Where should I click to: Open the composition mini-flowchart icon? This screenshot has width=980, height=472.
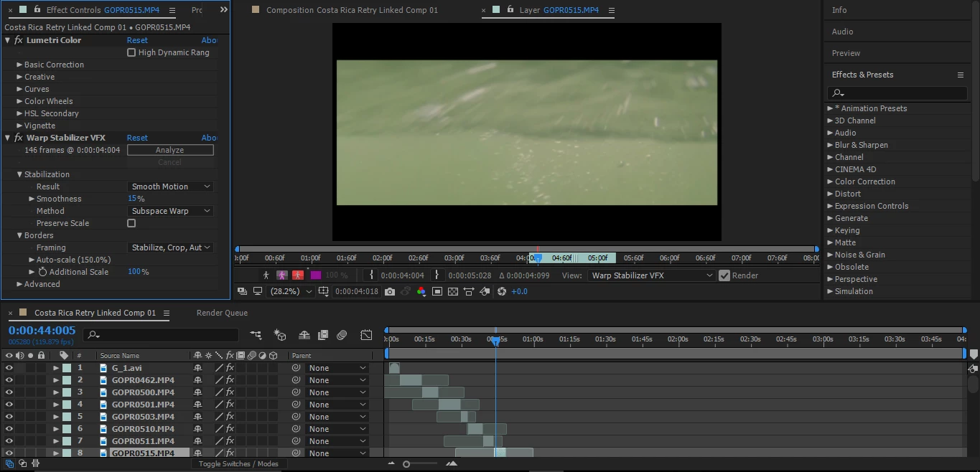256,335
